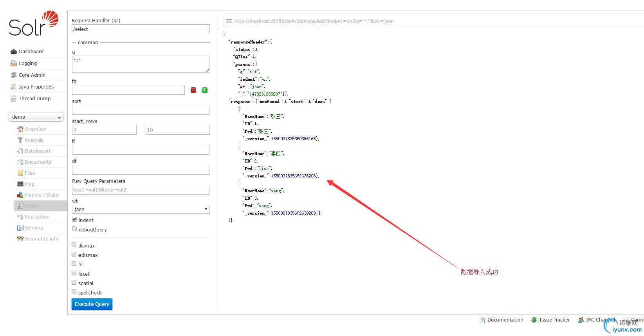Open the Segments info link
The image size is (644, 336).
[x=41, y=239]
